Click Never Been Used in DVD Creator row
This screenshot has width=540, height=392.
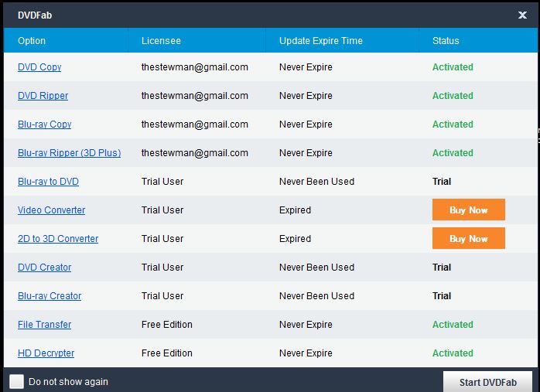[317, 267]
